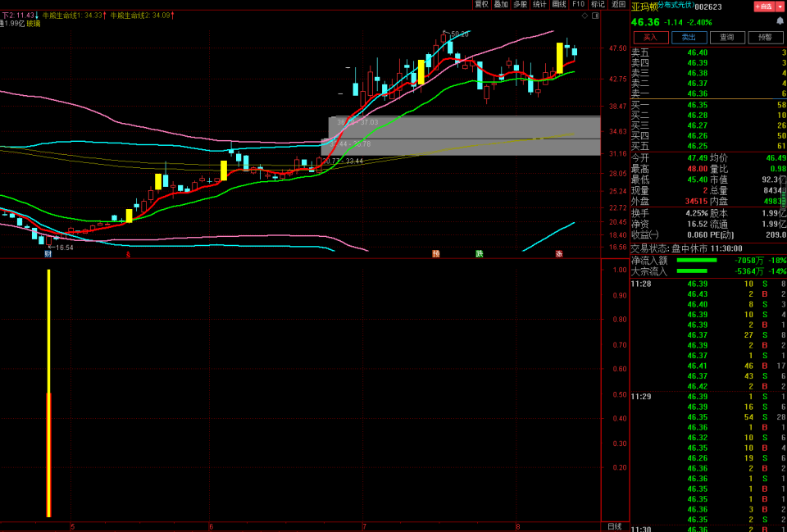Click the diamond icon above the chart

pyautogui.click(x=585, y=16)
